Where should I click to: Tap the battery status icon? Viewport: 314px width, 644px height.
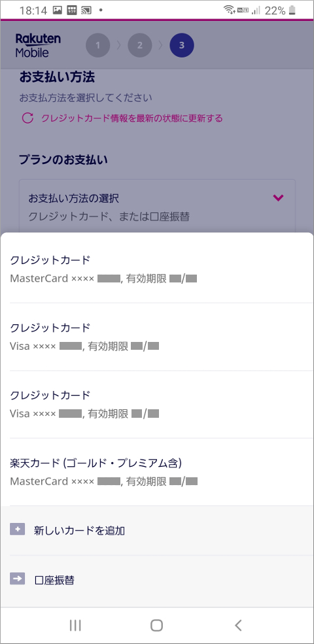coord(292,10)
